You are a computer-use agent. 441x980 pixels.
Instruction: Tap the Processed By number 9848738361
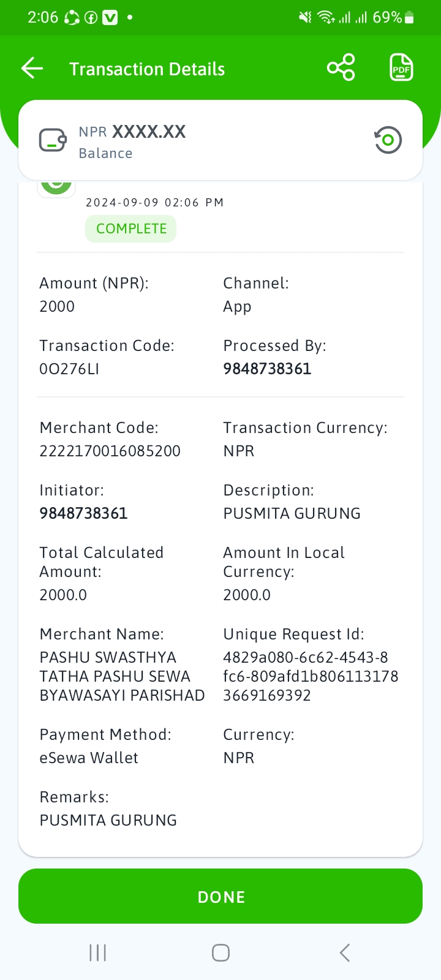pyautogui.click(x=267, y=369)
